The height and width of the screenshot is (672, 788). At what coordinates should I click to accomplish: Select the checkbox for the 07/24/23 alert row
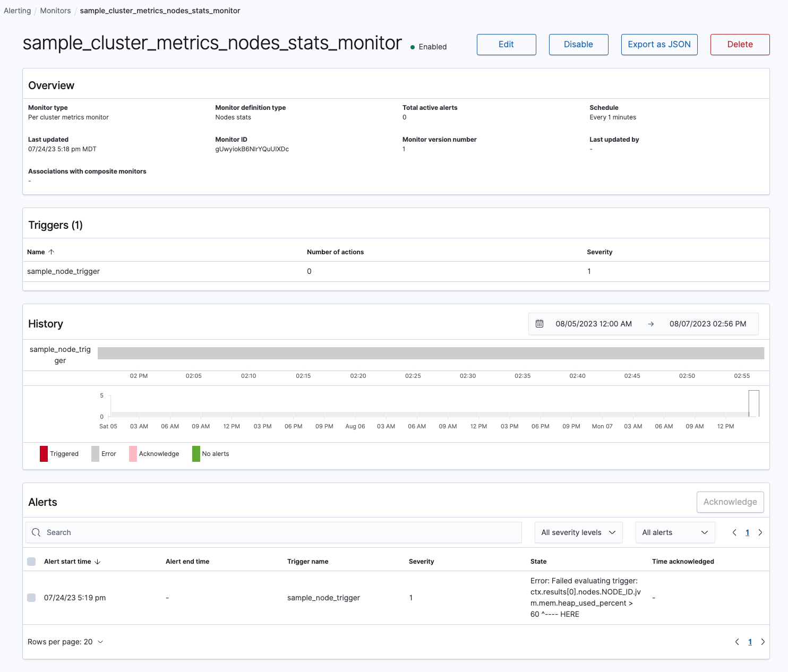point(31,597)
